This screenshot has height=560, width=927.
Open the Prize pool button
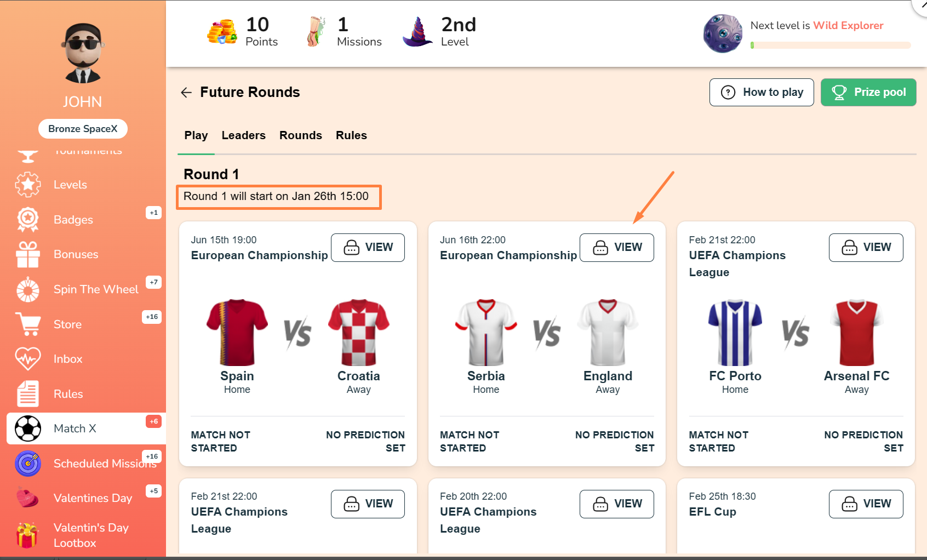click(x=868, y=93)
